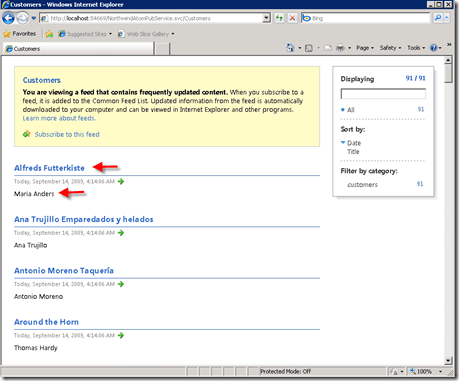Viewport: 459px width, 381px height.
Task: Click the red Stop loading icon
Action: [292, 18]
